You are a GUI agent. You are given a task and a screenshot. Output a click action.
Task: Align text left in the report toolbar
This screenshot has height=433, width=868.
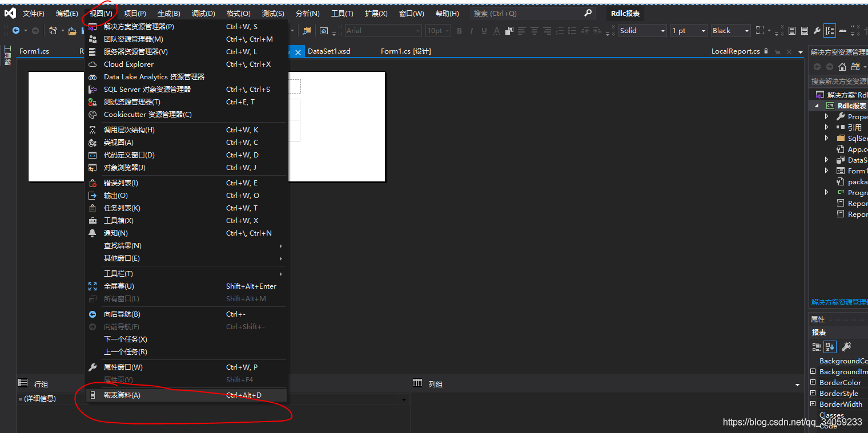(522, 31)
